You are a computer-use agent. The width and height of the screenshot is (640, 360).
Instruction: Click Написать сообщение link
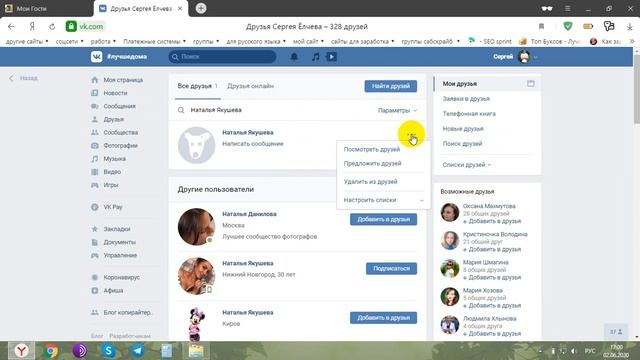coord(253,144)
